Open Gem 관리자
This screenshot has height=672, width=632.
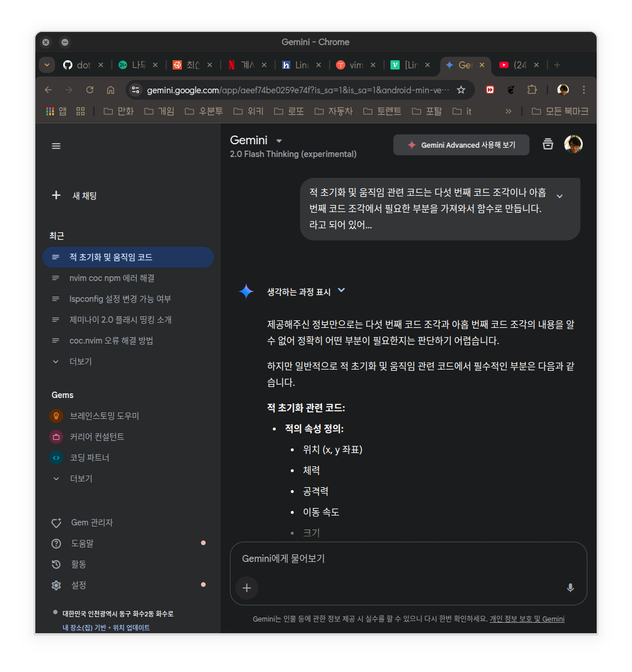tap(127, 523)
